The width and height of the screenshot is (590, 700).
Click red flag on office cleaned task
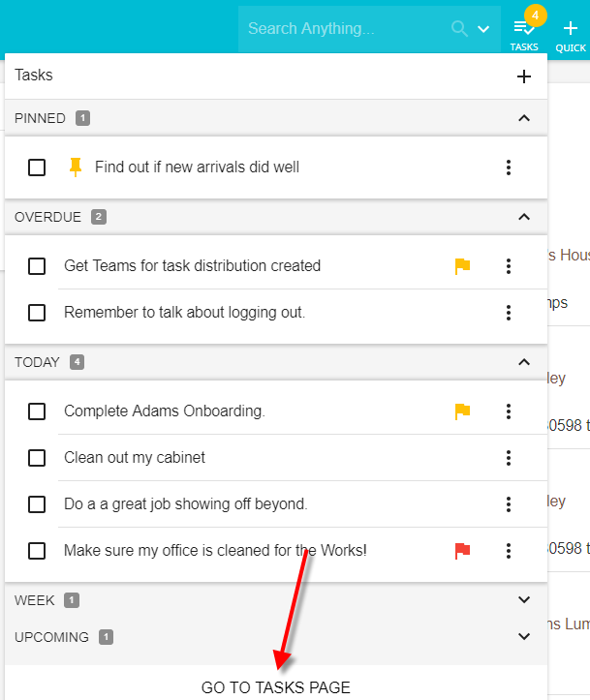pyautogui.click(x=463, y=551)
